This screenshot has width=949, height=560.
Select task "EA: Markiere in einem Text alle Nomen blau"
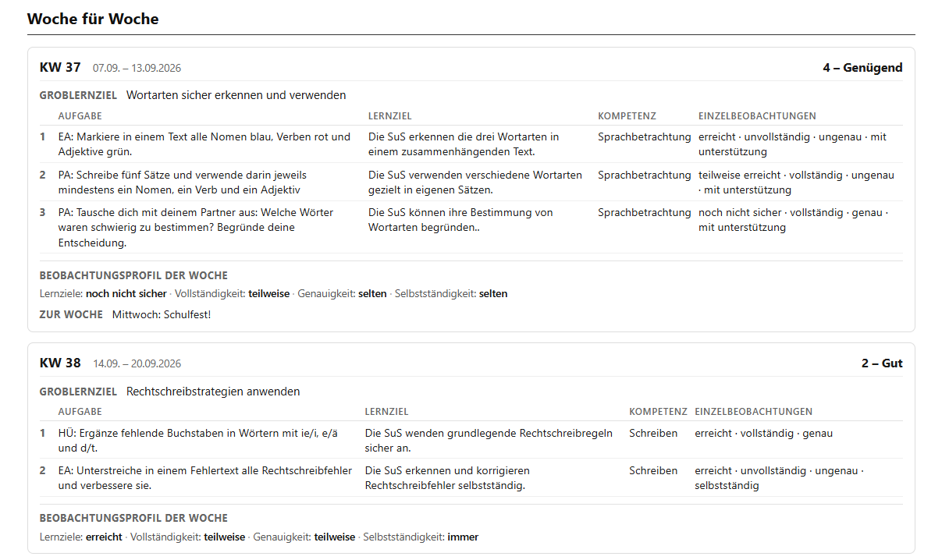pyautogui.click(x=204, y=144)
